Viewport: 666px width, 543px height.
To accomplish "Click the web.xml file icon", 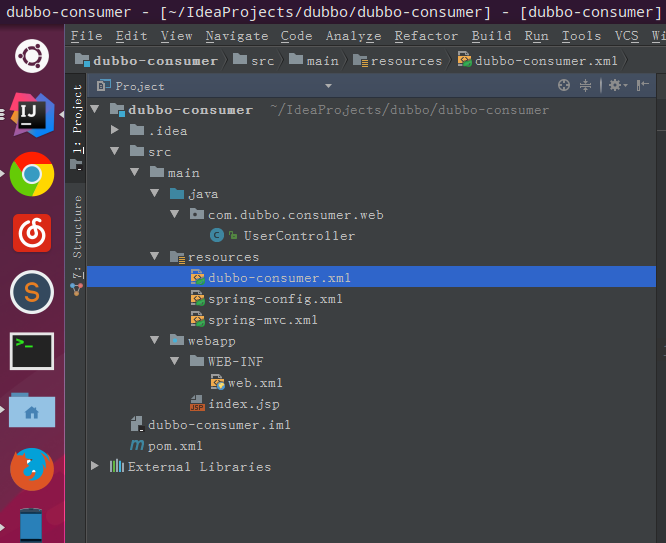I will pos(217,382).
